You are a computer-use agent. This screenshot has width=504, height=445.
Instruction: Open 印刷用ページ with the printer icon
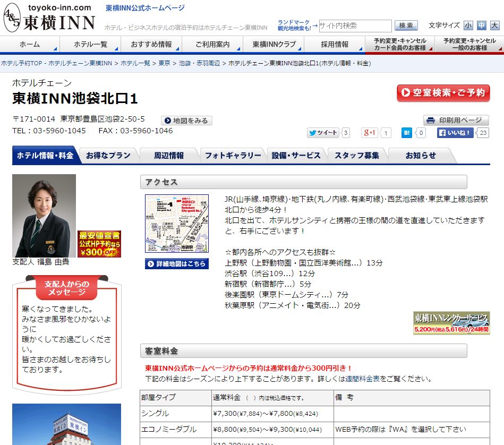456,120
